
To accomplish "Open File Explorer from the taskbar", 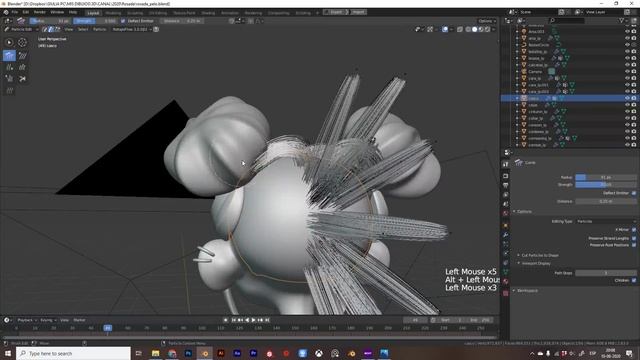I will [156, 353].
